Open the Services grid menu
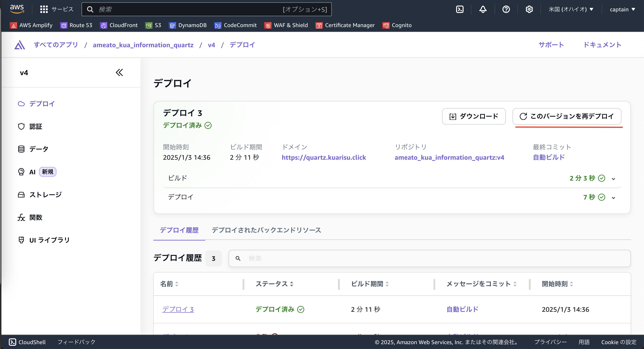This screenshot has height=349, width=644. click(44, 9)
